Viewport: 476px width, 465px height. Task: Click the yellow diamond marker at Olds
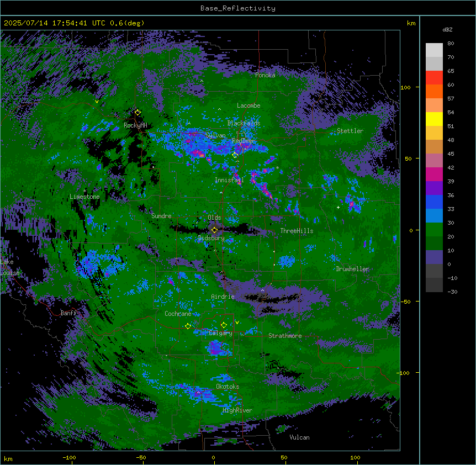(x=214, y=230)
